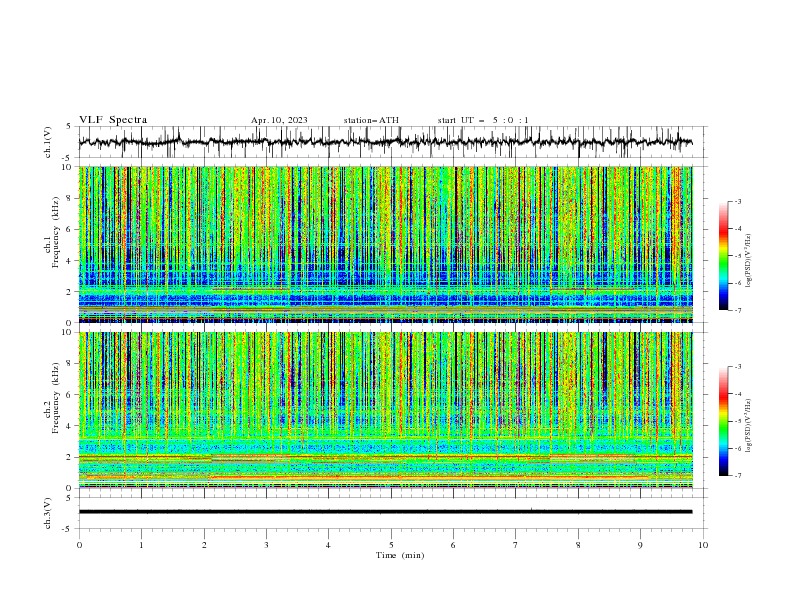Click the "8" kHz tick on ch.1 frequency axis
The height and width of the screenshot is (612, 792).
click(x=70, y=198)
